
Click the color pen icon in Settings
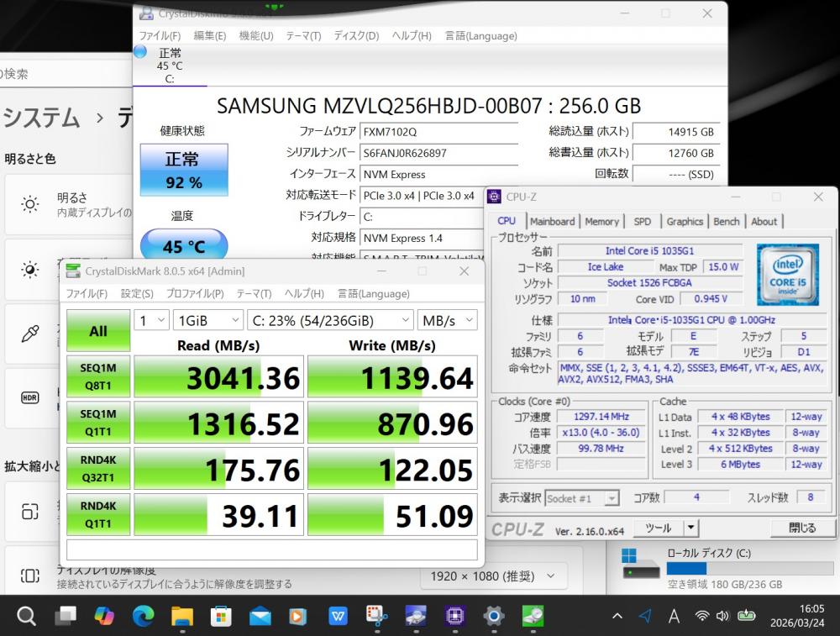coord(30,334)
